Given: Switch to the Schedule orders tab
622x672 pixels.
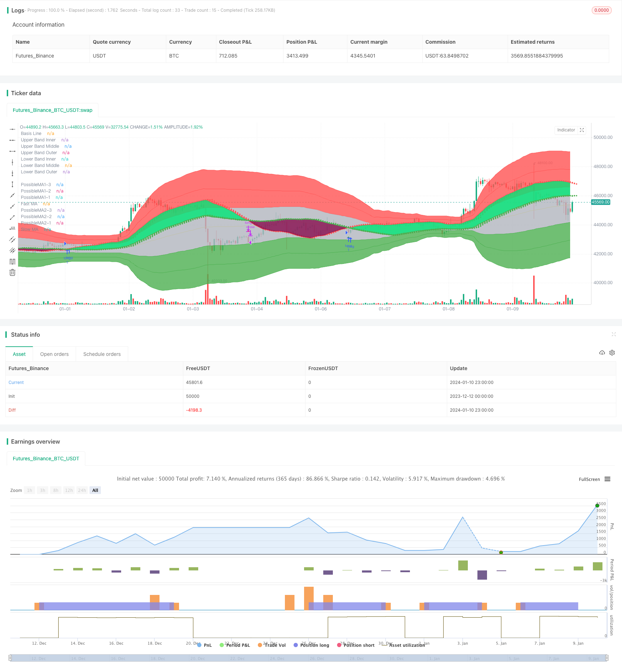Looking at the screenshot, I should click(102, 354).
